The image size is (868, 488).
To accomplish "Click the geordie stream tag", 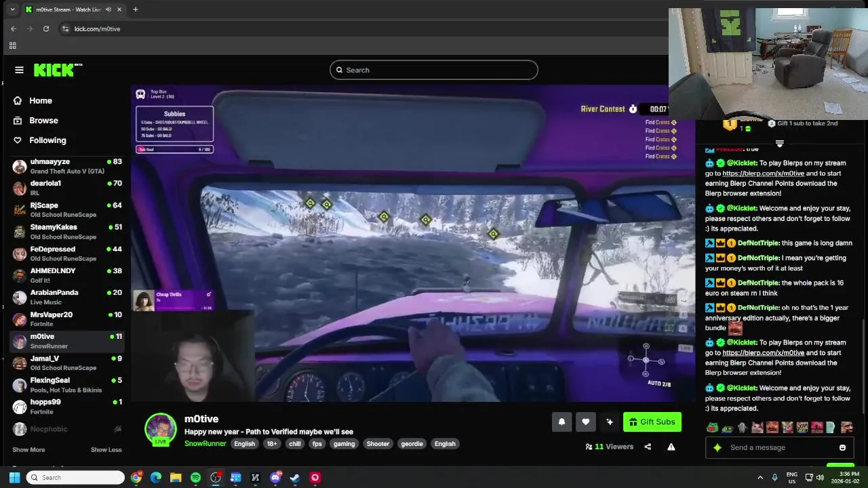I will [412, 444].
